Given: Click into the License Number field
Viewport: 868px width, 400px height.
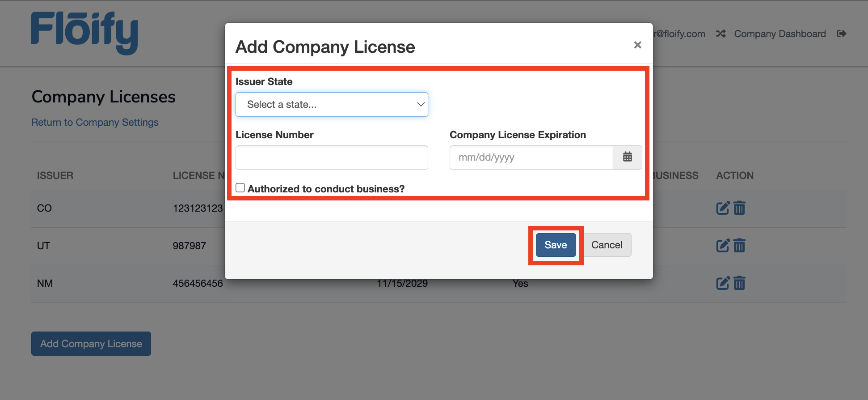Looking at the screenshot, I should pos(332,157).
